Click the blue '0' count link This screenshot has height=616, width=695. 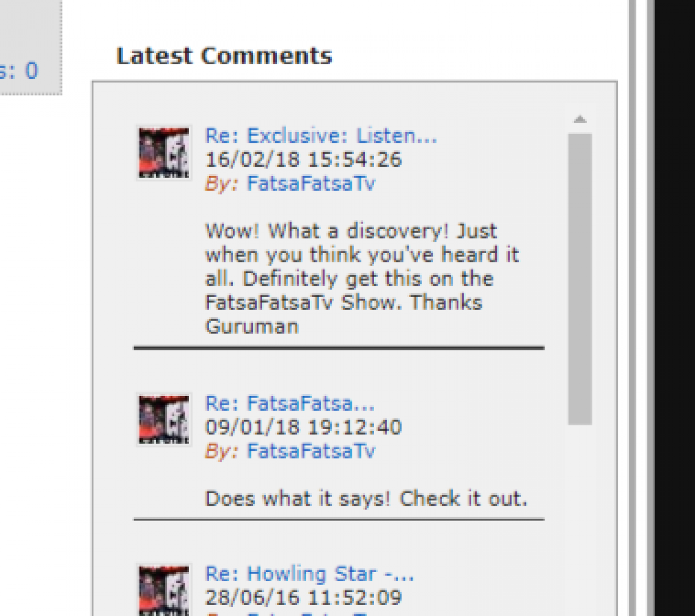click(x=31, y=71)
